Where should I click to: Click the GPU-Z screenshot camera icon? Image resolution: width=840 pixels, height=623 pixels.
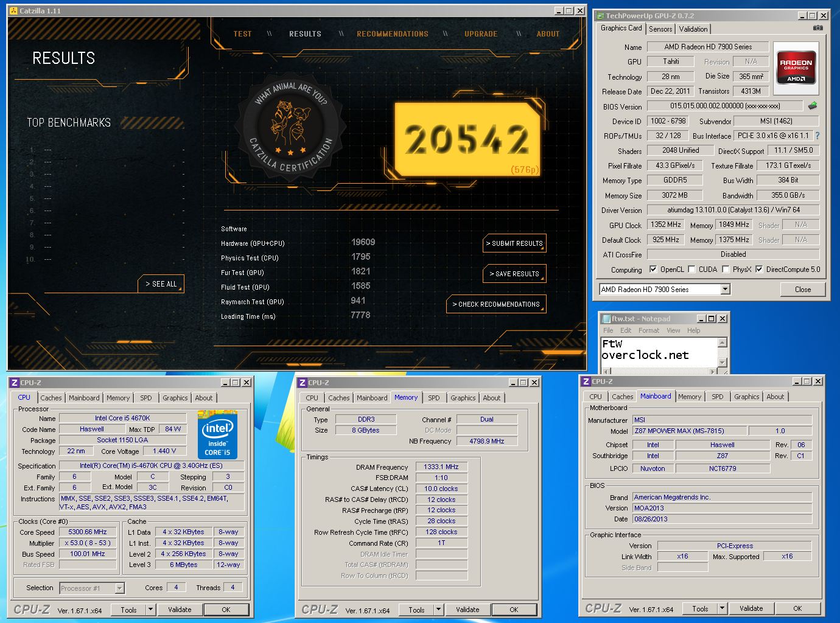(x=818, y=28)
